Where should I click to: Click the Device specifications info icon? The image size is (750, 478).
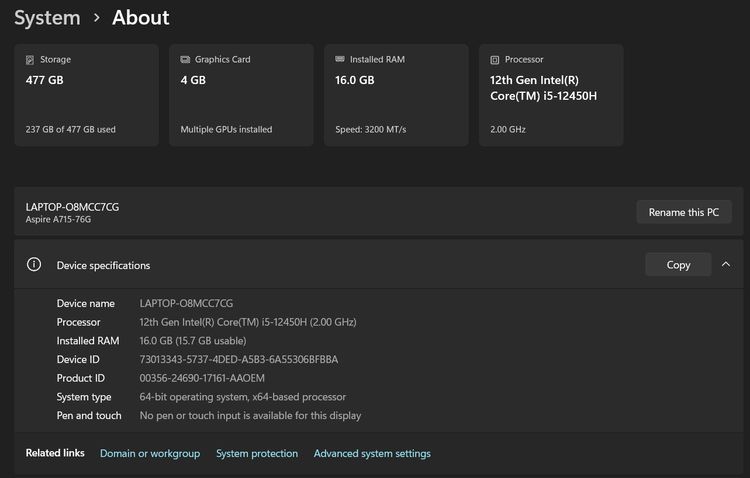[x=34, y=265]
